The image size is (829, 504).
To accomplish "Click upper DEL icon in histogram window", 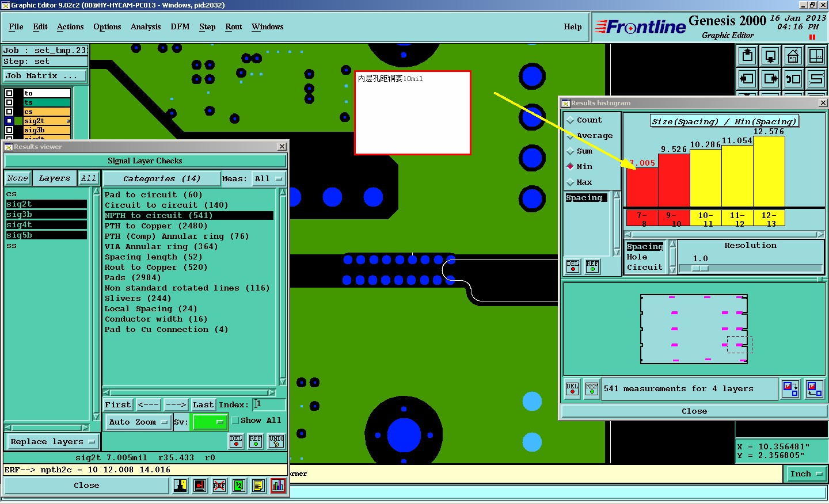I will pyautogui.click(x=573, y=266).
